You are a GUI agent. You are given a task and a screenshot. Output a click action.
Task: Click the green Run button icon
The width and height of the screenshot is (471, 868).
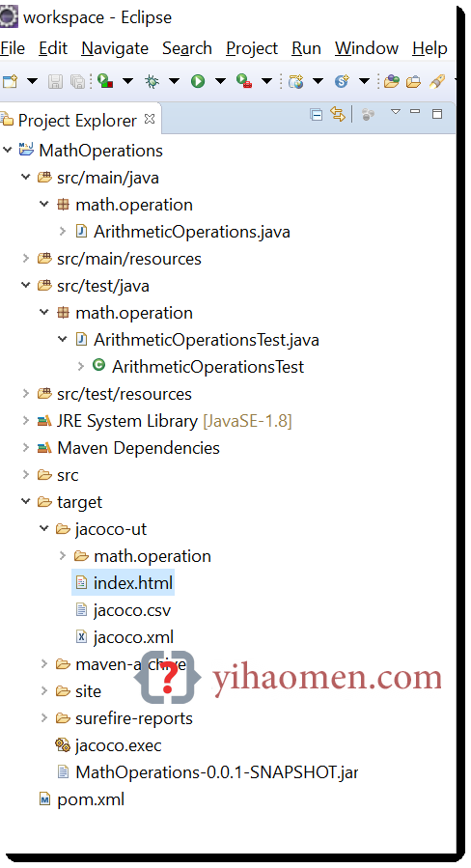click(198, 82)
